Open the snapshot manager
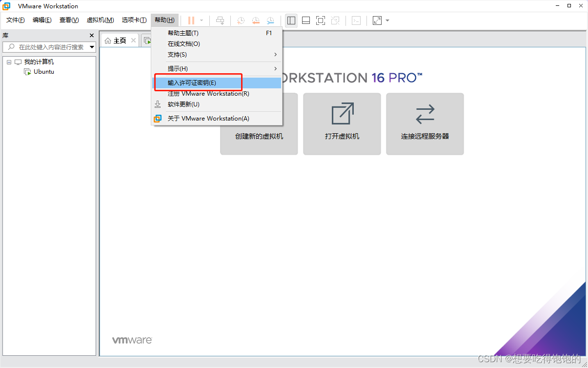 pyautogui.click(x=270, y=20)
